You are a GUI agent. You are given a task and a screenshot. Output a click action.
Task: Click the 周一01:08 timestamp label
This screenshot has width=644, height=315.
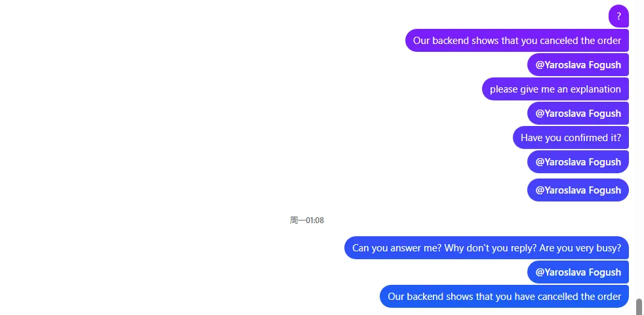point(307,220)
